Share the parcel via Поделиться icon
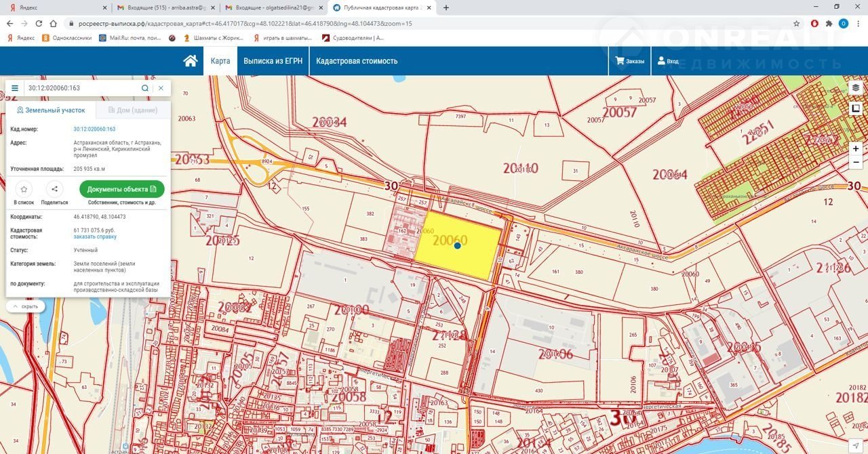This screenshot has width=868, height=454. (x=54, y=190)
